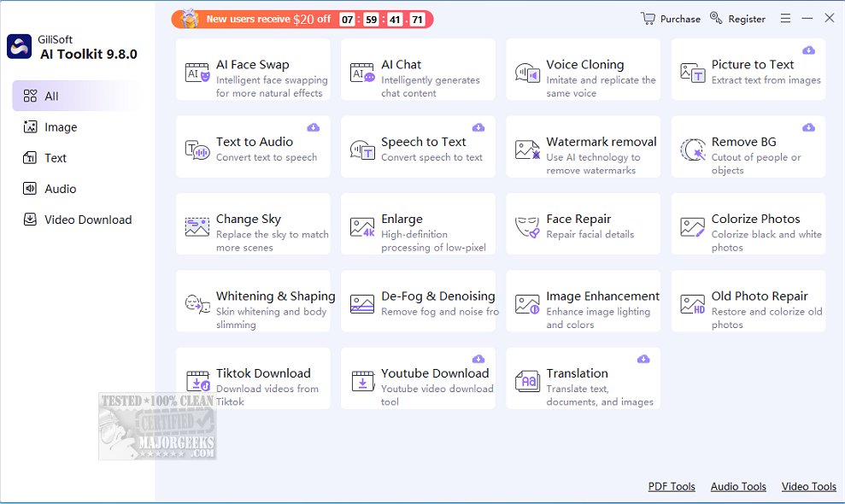Open the Tiktok Download tool
This screenshot has width=845, height=504.
[x=253, y=378]
